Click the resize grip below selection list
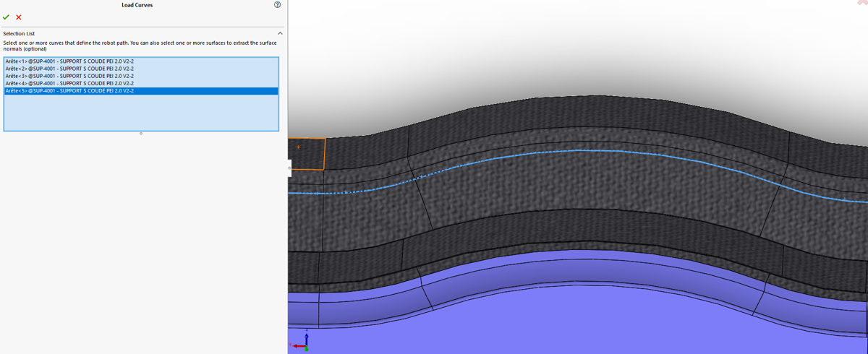Viewport: 868px width, 354px height. [x=141, y=134]
